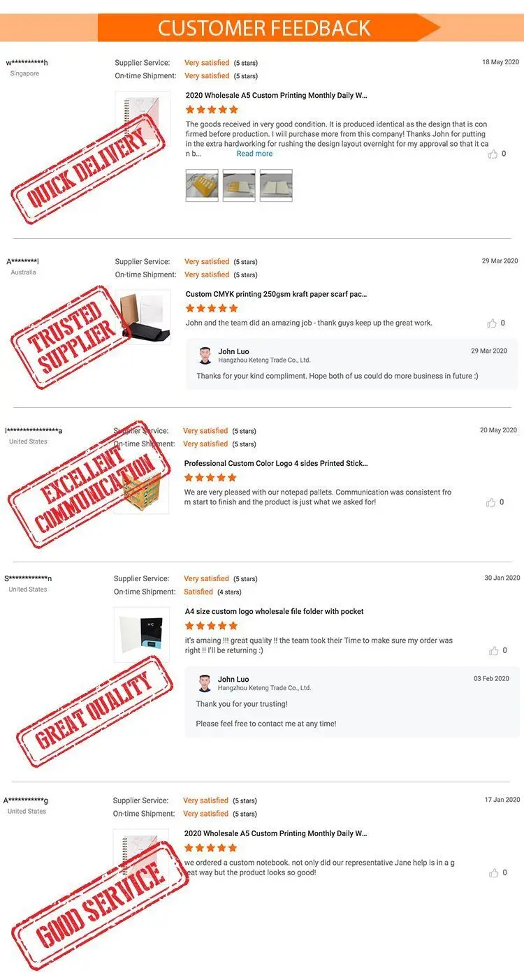Open the third review photo thumbnail
Image resolution: width=524 pixels, height=980 pixels.
276,185
